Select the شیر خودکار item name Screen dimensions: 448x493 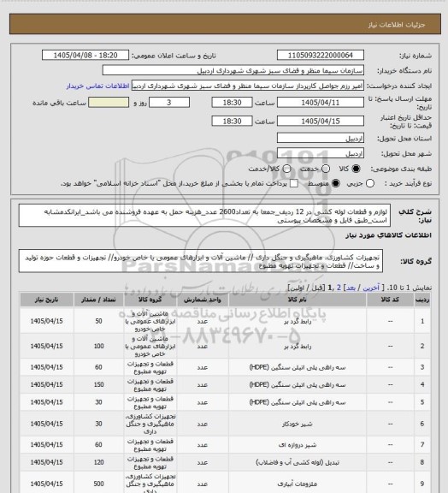pos(298,424)
